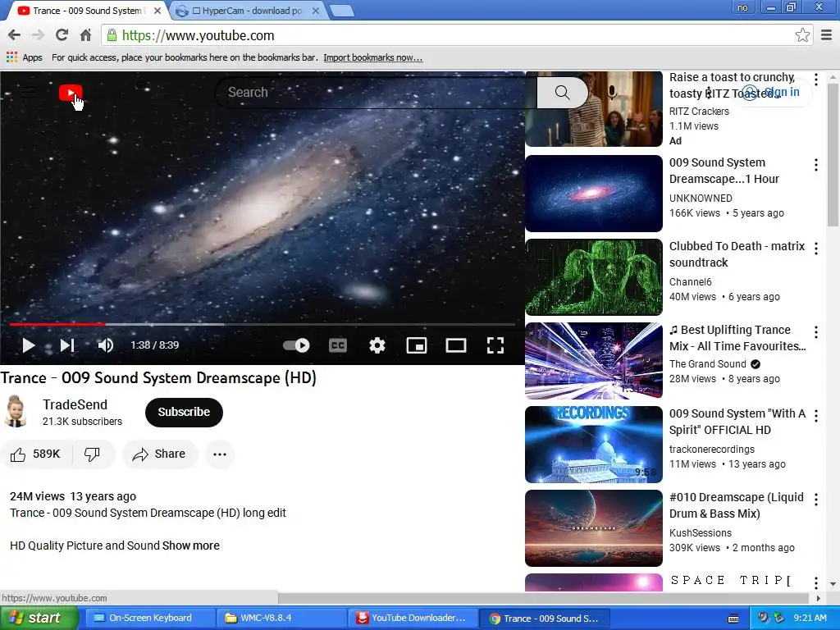Open the Windows start button
840x630 pixels.
[x=39, y=619]
